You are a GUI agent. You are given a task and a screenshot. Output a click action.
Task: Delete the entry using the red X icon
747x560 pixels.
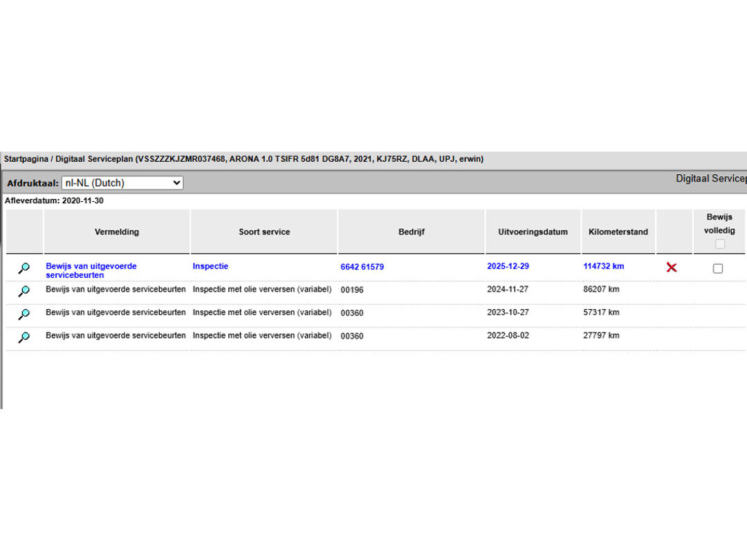(x=671, y=268)
